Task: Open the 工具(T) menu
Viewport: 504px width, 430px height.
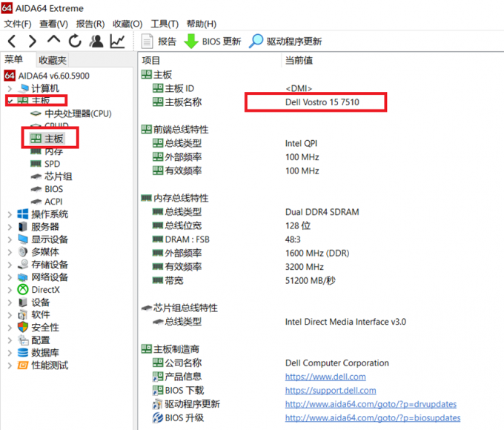Action: click(165, 24)
